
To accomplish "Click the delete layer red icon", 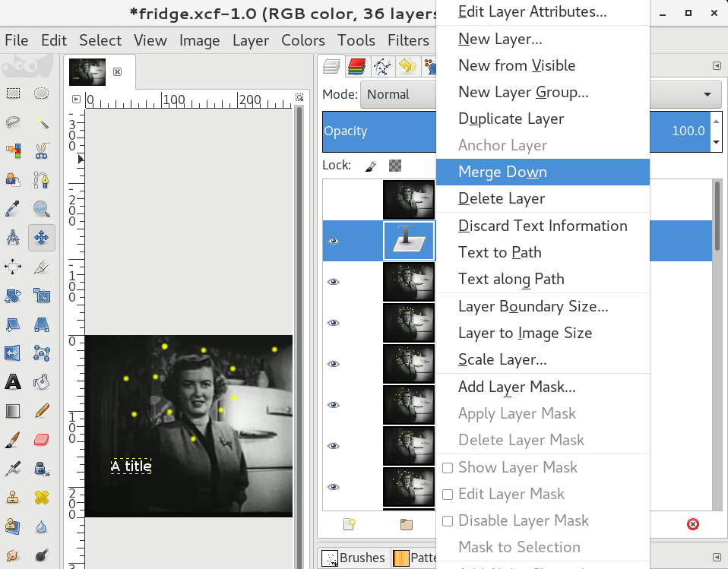I will click(x=692, y=524).
